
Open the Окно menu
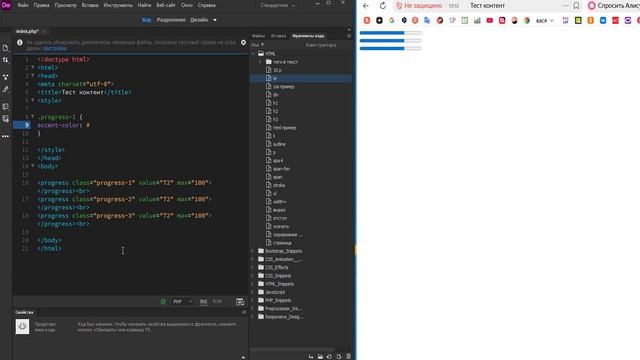pyautogui.click(x=187, y=5)
